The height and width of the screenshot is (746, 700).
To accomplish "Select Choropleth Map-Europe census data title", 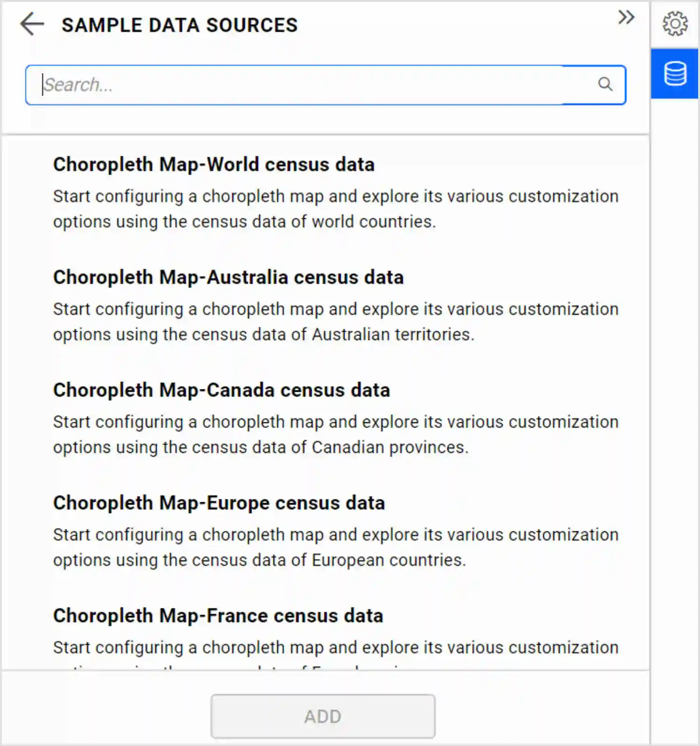I will pyautogui.click(x=219, y=503).
